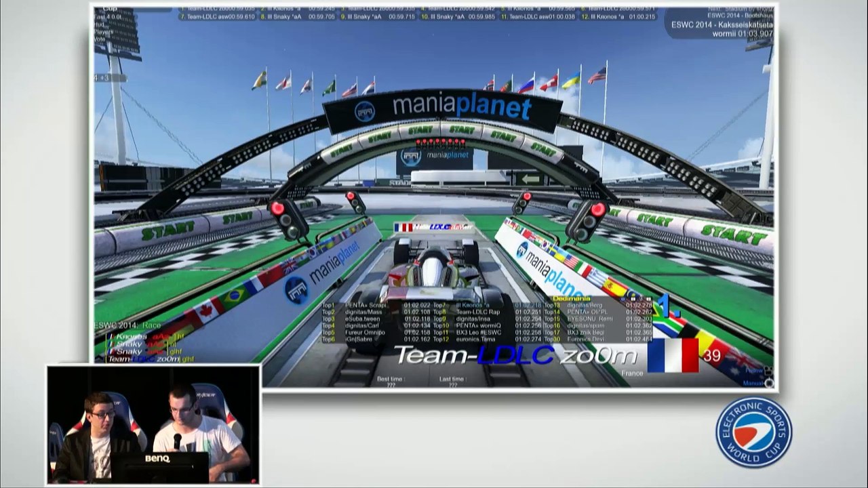Screen dimensions: 868x488
Task: Select Top3 eSuba.tween record row
Action: pos(376,319)
